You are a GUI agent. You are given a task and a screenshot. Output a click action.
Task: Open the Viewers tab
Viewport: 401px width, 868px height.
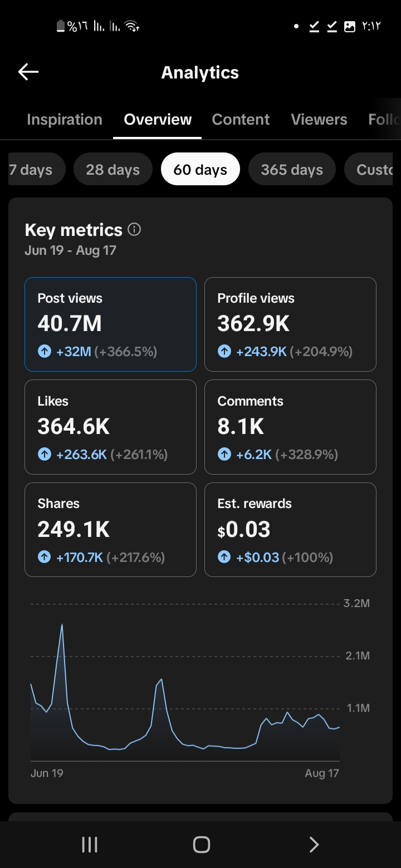(x=319, y=120)
